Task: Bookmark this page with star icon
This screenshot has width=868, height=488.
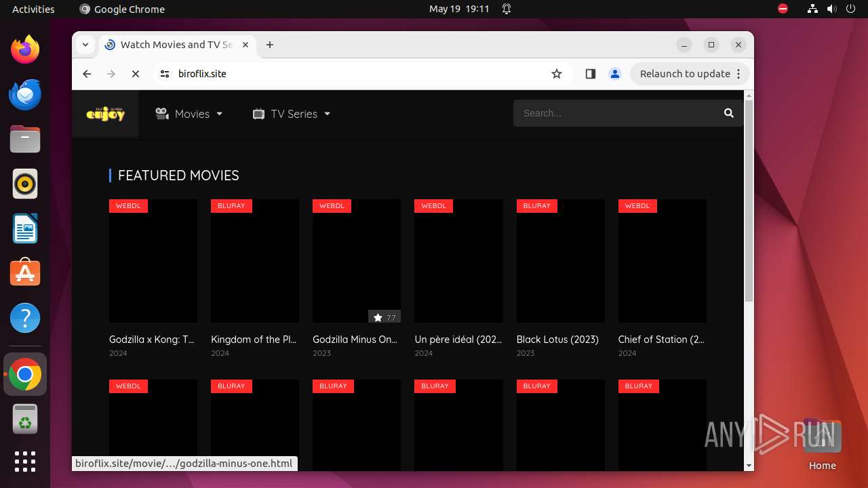Action: [x=557, y=74]
